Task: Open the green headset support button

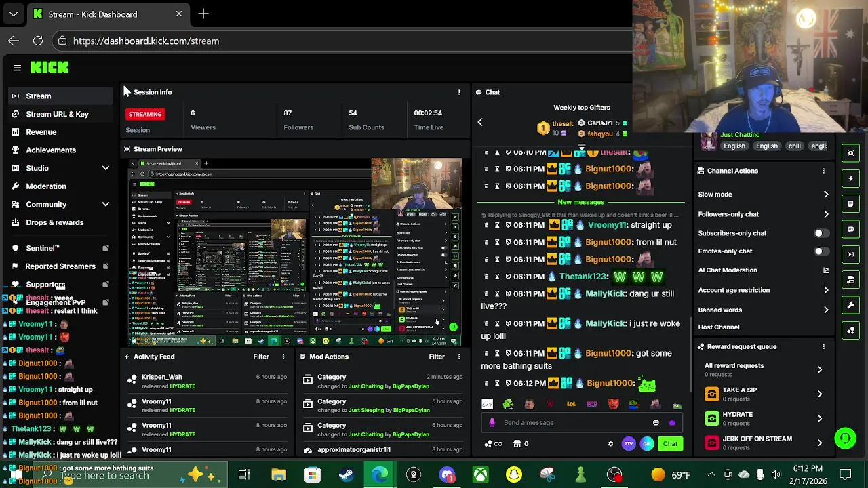Action: (x=845, y=439)
